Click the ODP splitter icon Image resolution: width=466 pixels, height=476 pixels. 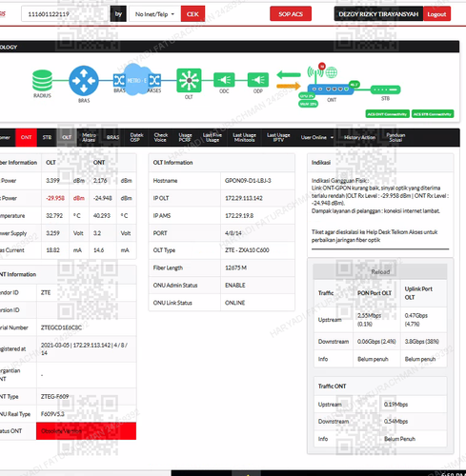pos(258,80)
